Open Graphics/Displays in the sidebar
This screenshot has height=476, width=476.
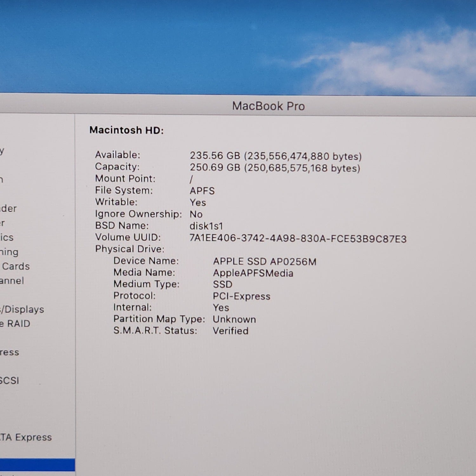[x=22, y=309]
